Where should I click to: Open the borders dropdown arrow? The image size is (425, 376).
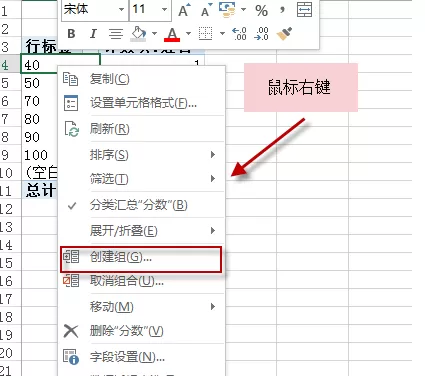pyautogui.click(x=222, y=33)
